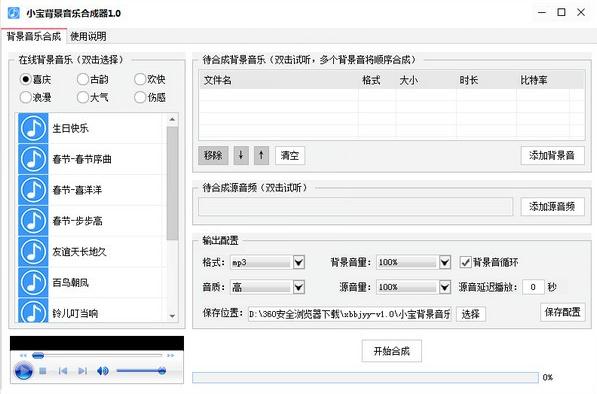Click the rewind arrows on seek bar

coord(24,356)
